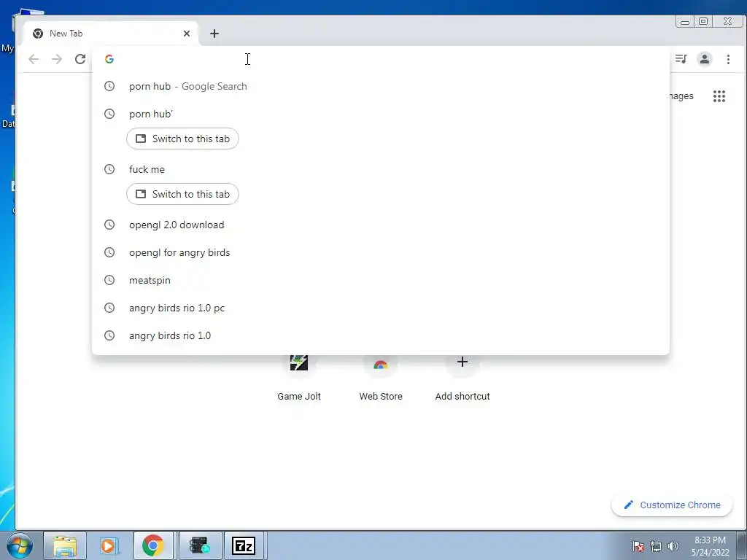The width and height of the screenshot is (747, 560).
Task: Maximize the Chrome window
Action: pos(703,21)
